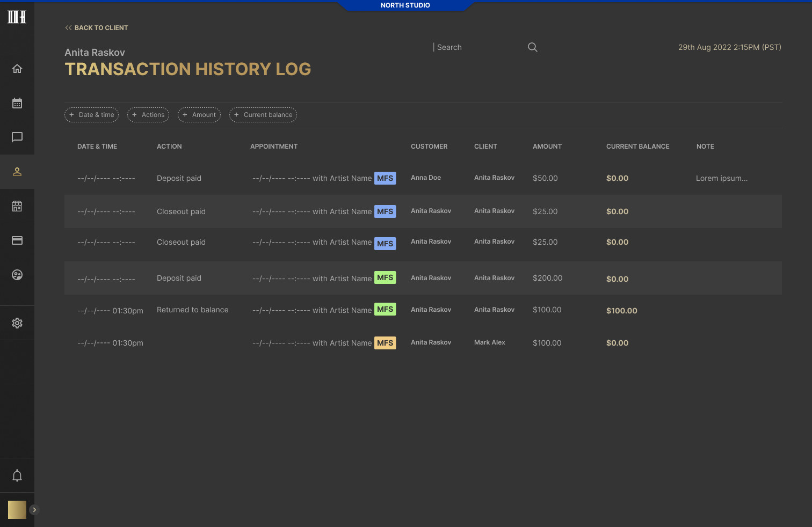The width and height of the screenshot is (812, 527).
Task: Click the Date & Time column header
Action: 97,147
